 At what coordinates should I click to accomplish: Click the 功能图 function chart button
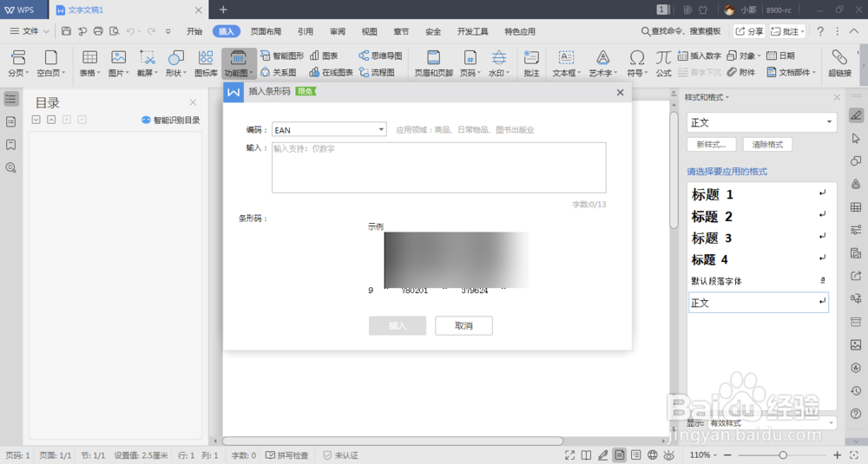pos(239,63)
